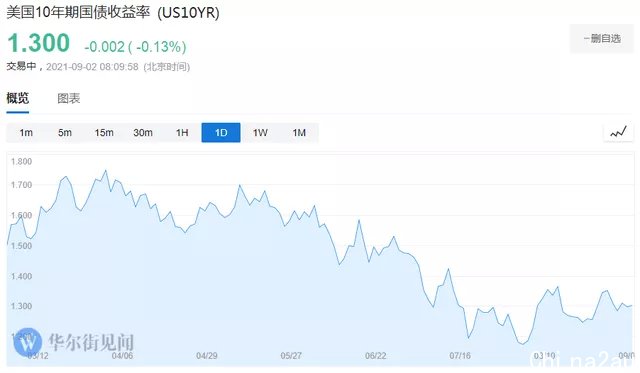Switch chart to 1W interval
The width and height of the screenshot is (640, 373).
pyautogui.click(x=260, y=133)
